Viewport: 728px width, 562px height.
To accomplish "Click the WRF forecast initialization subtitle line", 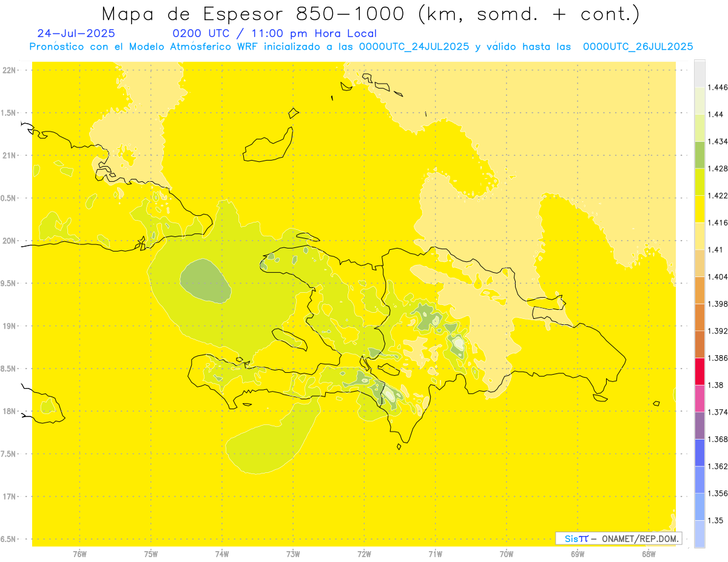I will (361, 47).
